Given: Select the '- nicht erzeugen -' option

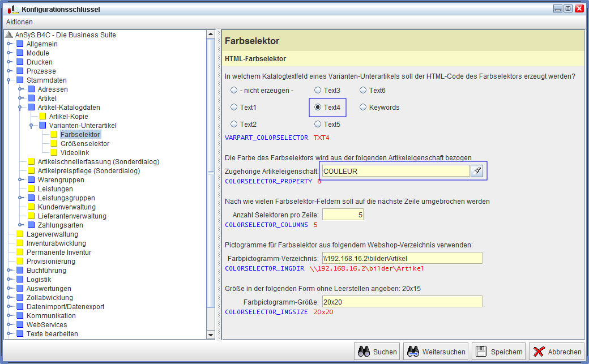Looking at the screenshot, I should [x=234, y=91].
